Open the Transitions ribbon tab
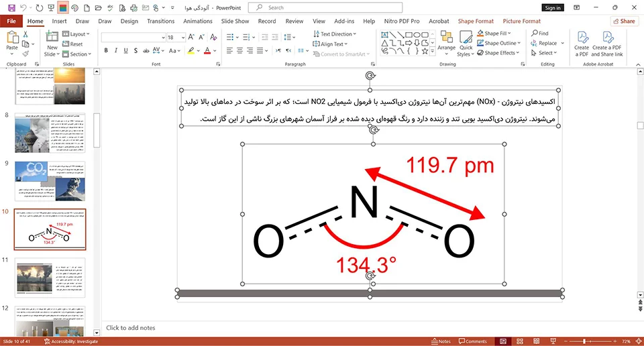The width and height of the screenshot is (644, 346). [160, 21]
